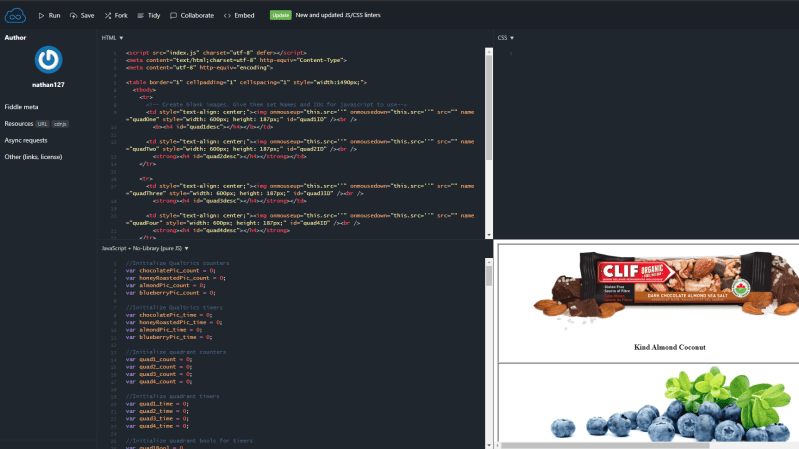Click the HTML editor vertical scrollbar
799x449 pixels.
pos(488,120)
